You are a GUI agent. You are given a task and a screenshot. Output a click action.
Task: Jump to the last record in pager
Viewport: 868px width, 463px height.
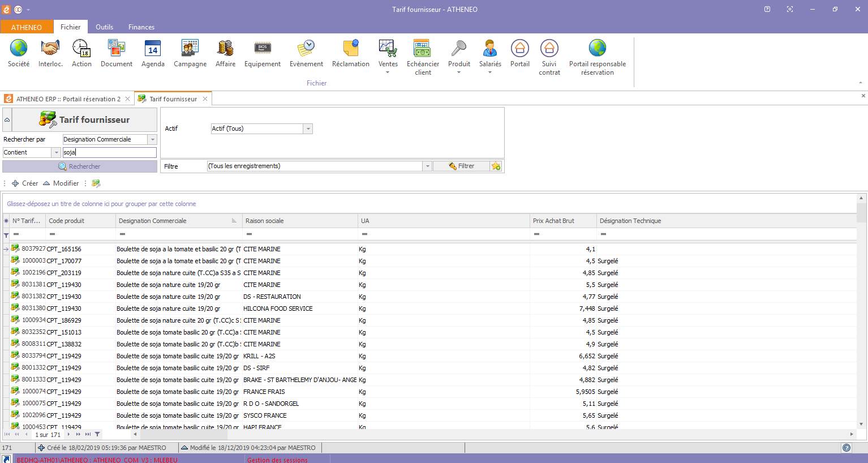click(x=88, y=435)
